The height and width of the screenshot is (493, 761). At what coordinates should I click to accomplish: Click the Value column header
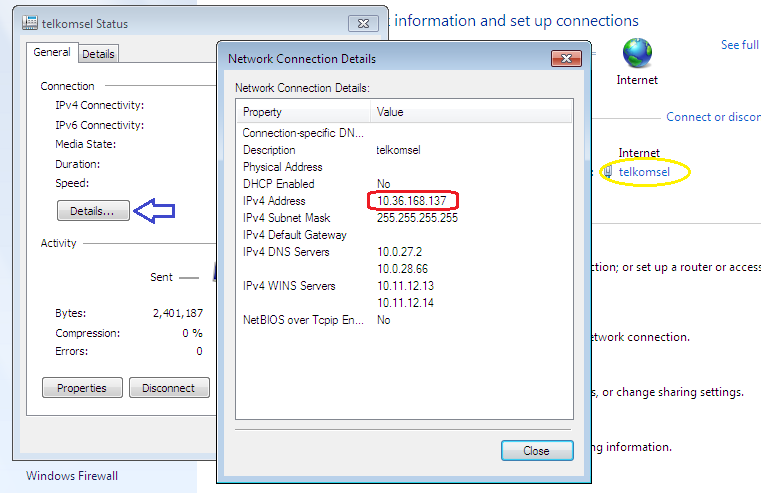tap(471, 112)
